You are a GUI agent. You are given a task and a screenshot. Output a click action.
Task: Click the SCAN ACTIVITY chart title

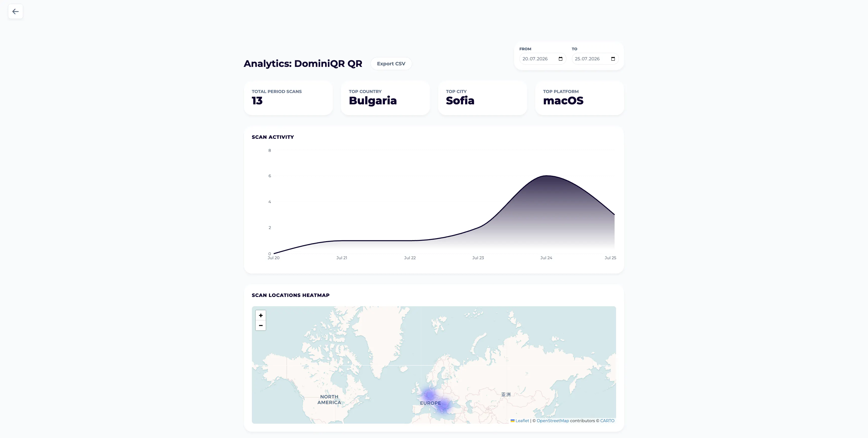(x=273, y=137)
